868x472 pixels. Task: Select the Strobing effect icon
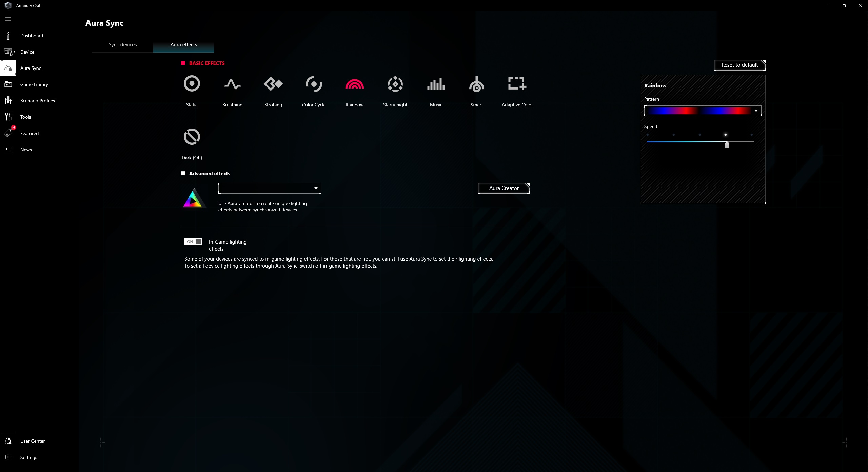coord(273,84)
